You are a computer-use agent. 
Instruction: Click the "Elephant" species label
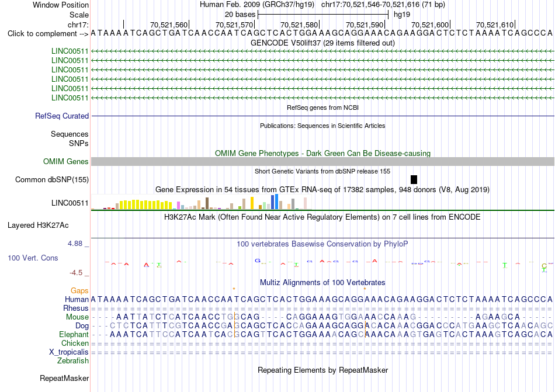(x=74, y=334)
